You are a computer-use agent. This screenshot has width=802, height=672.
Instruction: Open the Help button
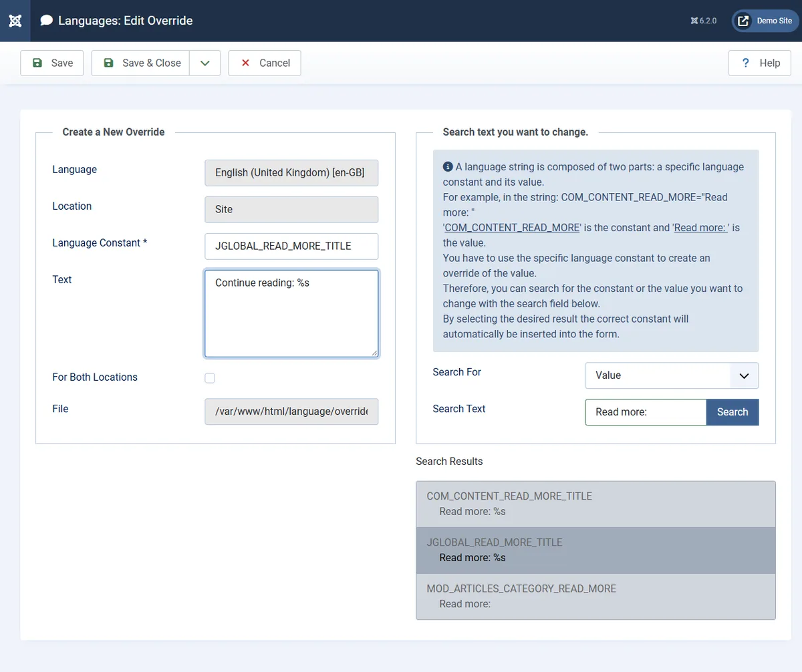(760, 63)
